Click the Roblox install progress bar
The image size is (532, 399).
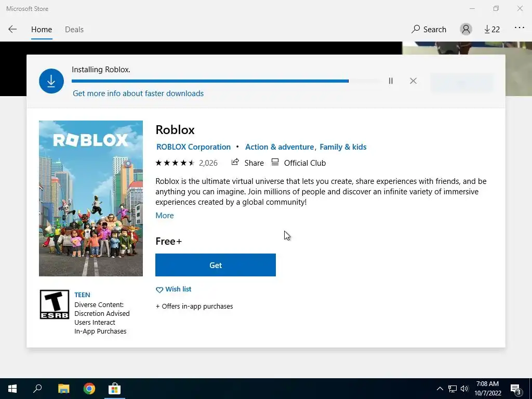(x=225, y=81)
